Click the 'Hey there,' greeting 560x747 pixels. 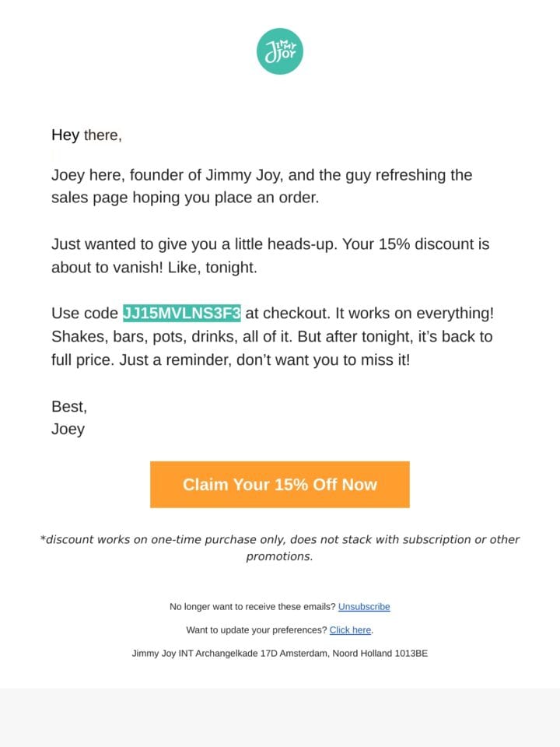(86, 135)
